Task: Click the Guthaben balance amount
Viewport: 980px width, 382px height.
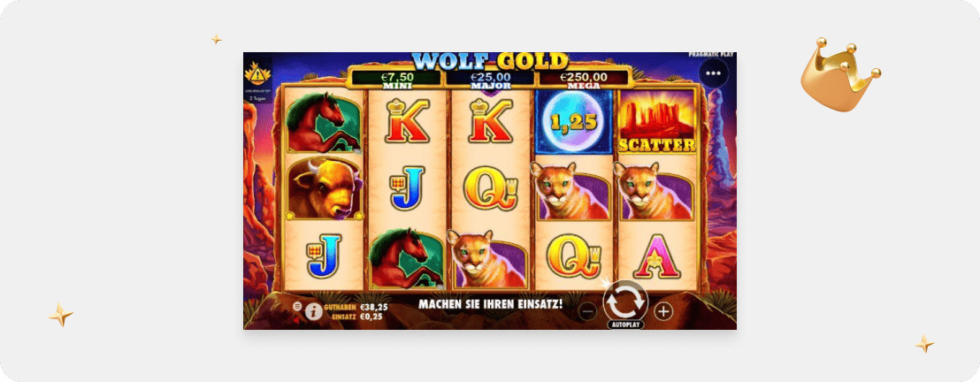Action: coord(370,307)
